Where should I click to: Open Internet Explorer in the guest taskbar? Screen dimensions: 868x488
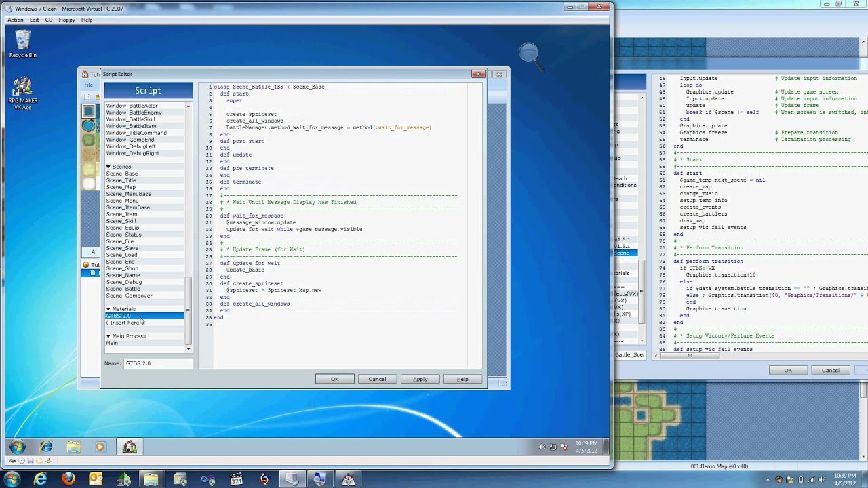pos(46,447)
